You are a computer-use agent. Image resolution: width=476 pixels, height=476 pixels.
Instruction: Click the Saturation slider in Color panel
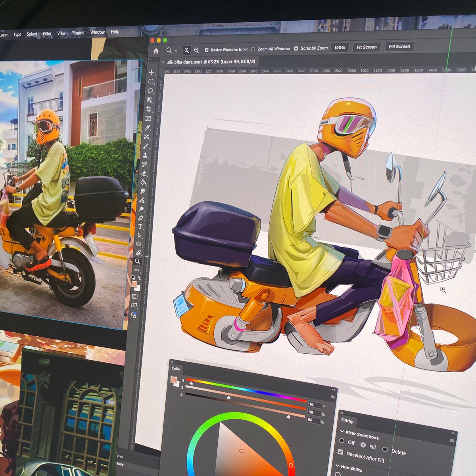[x=246, y=397]
